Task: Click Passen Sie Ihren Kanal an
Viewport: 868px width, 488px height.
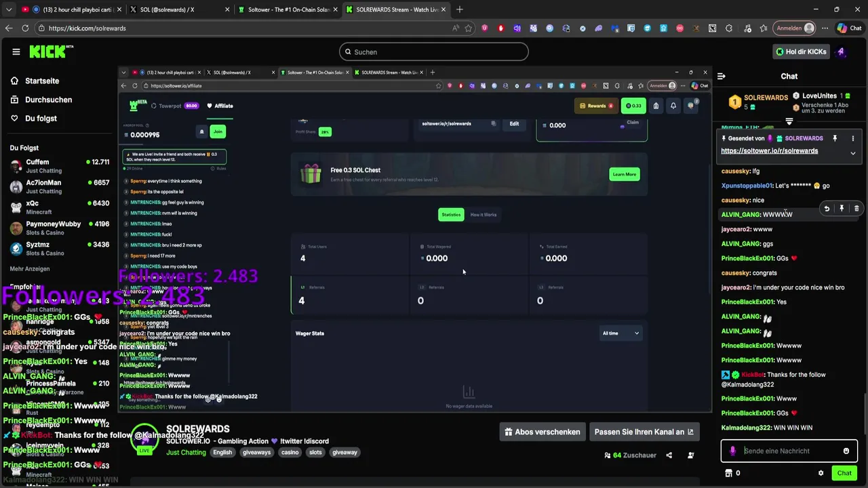Action: 644,432
